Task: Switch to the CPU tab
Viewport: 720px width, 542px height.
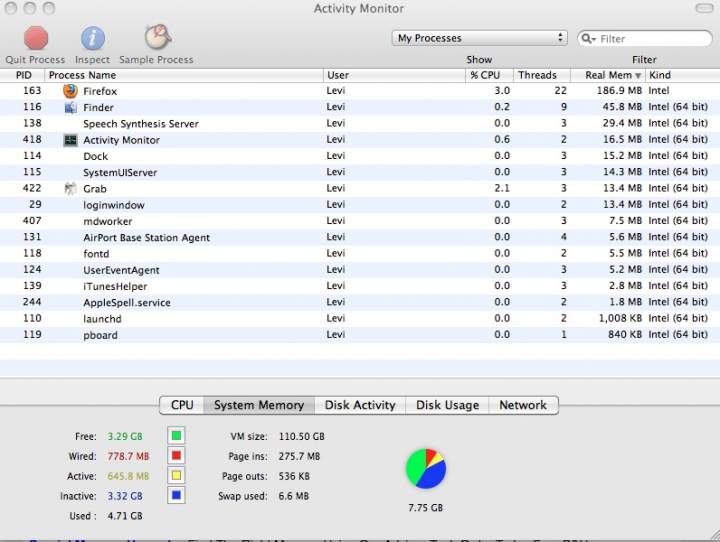Action: click(x=182, y=405)
